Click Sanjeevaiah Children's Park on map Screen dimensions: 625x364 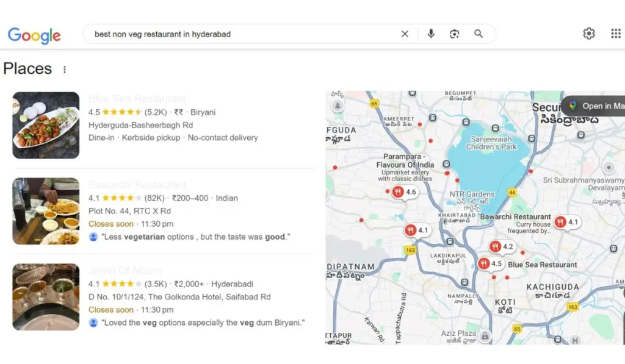point(491,143)
